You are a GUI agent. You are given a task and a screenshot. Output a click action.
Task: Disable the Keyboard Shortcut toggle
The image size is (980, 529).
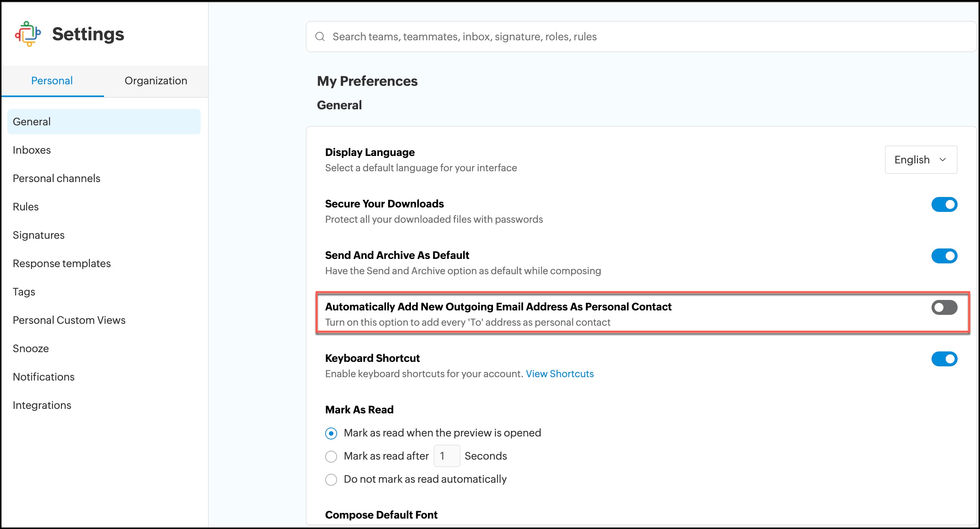click(x=944, y=359)
